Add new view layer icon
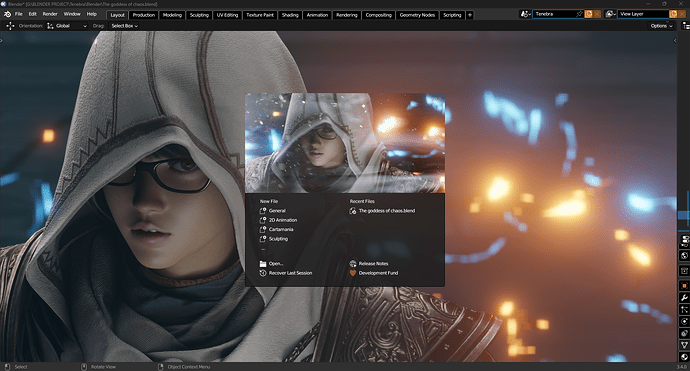The image size is (690, 371). point(673,14)
